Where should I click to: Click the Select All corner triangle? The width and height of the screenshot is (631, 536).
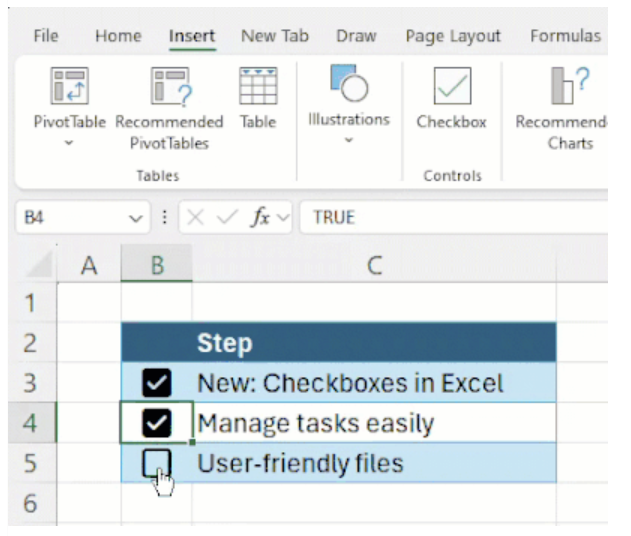(39, 264)
